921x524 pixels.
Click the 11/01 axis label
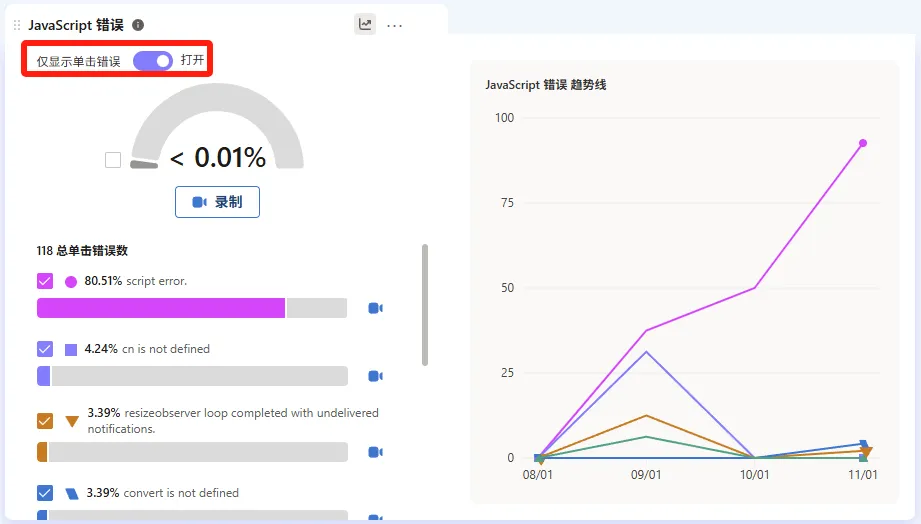coord(862,475)
